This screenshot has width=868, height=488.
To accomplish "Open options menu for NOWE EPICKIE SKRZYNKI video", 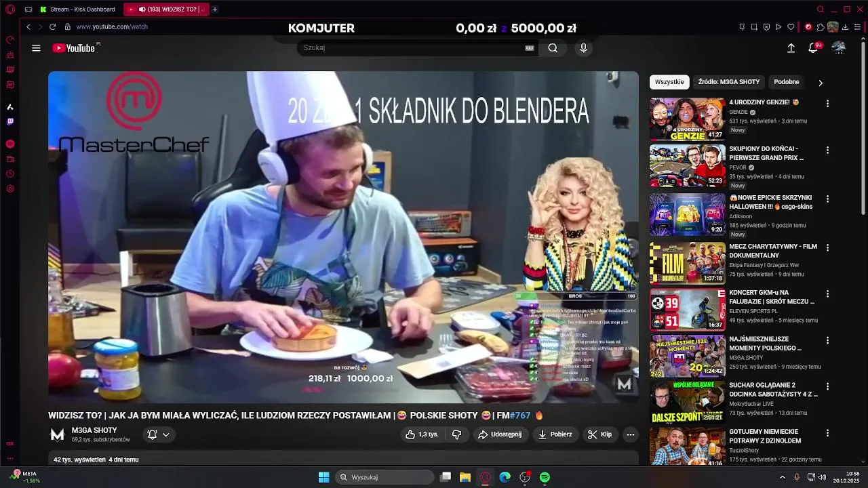I will point(827,199).
